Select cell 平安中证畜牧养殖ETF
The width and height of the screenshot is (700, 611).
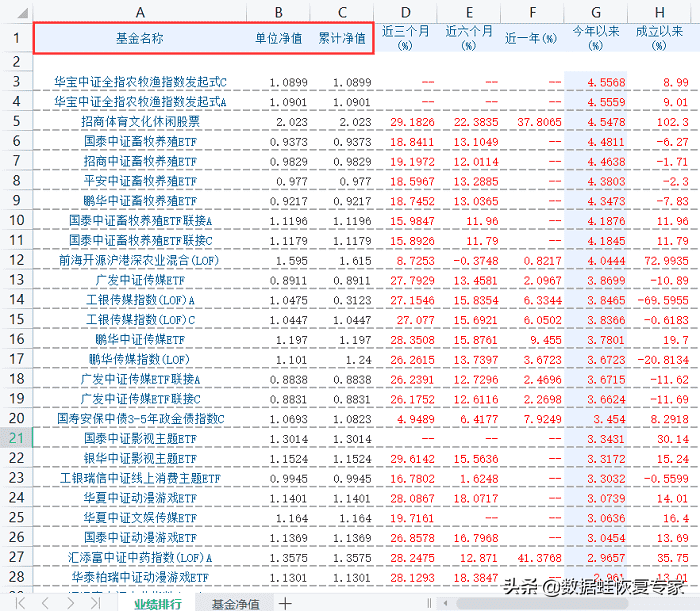click(140, 181)
